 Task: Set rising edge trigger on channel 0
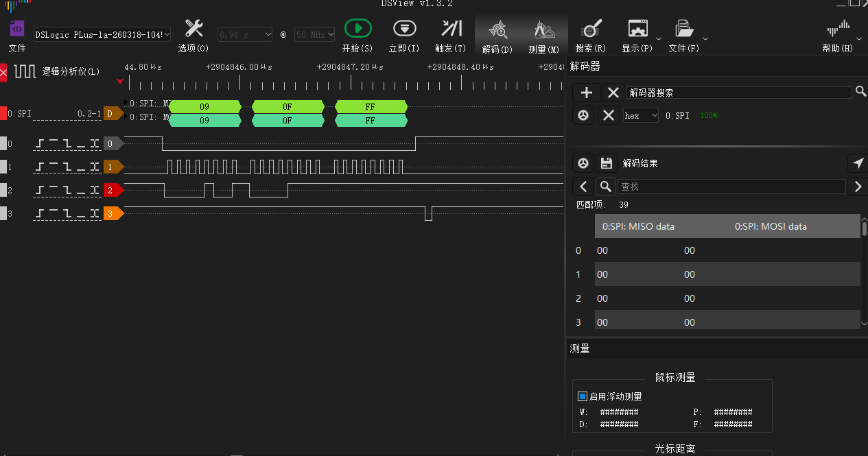(x=41, y=143)
